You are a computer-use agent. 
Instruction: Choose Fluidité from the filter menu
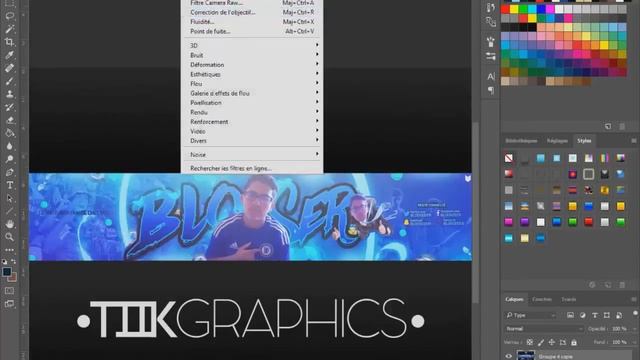point(252,22)
